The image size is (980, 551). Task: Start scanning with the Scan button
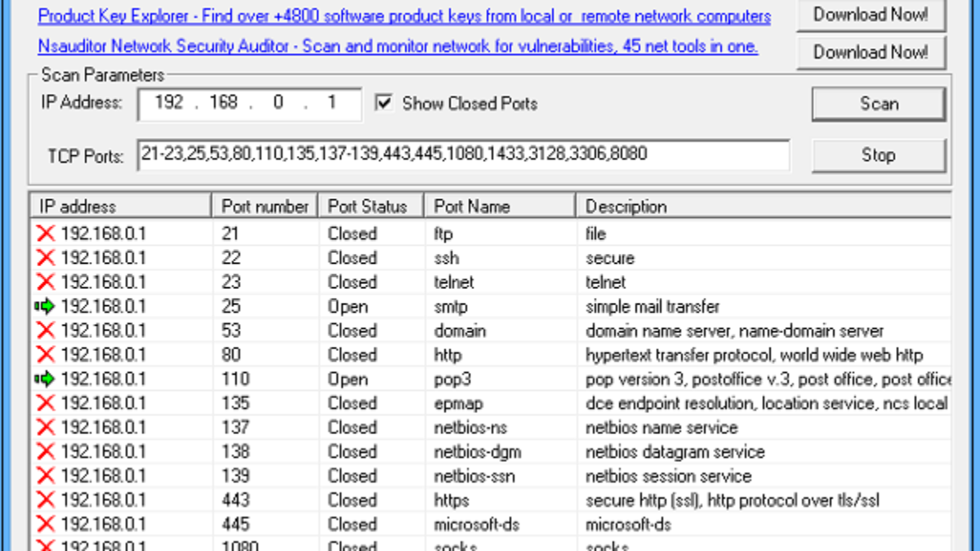(x=879, y=104)
